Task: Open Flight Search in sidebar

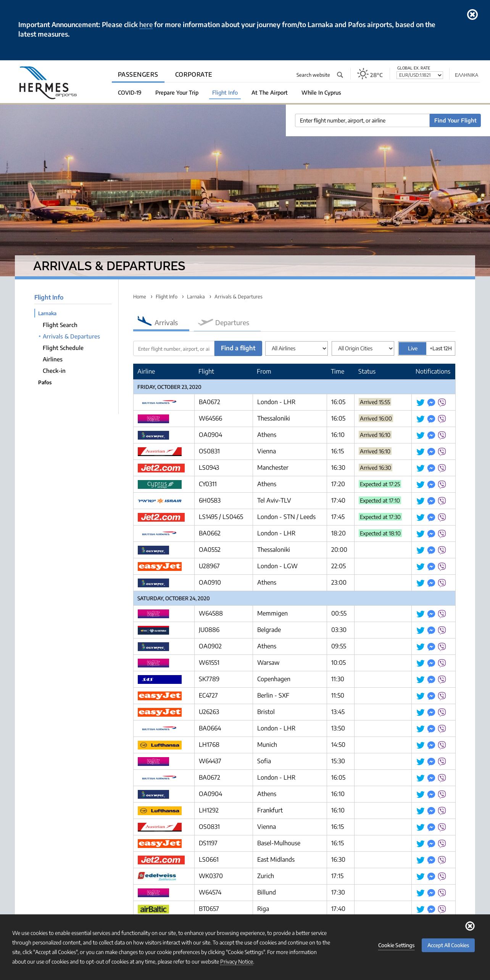Action: tap(60, 325)
